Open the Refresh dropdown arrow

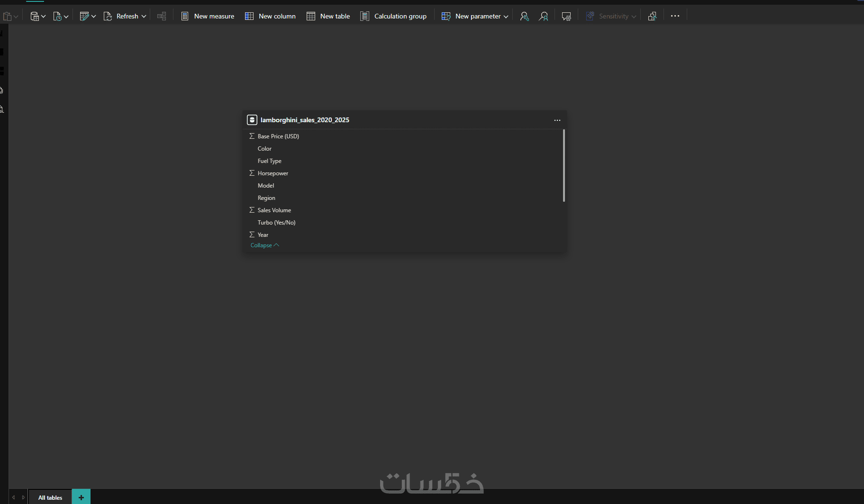[144, 16]
